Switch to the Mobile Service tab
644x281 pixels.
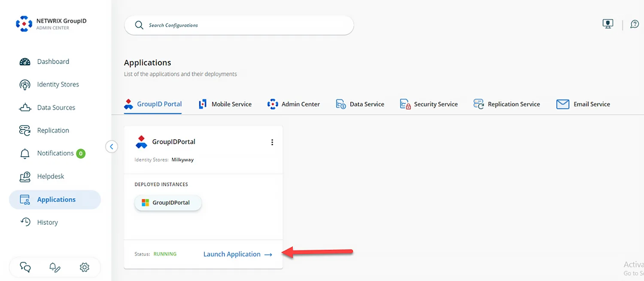225,104
